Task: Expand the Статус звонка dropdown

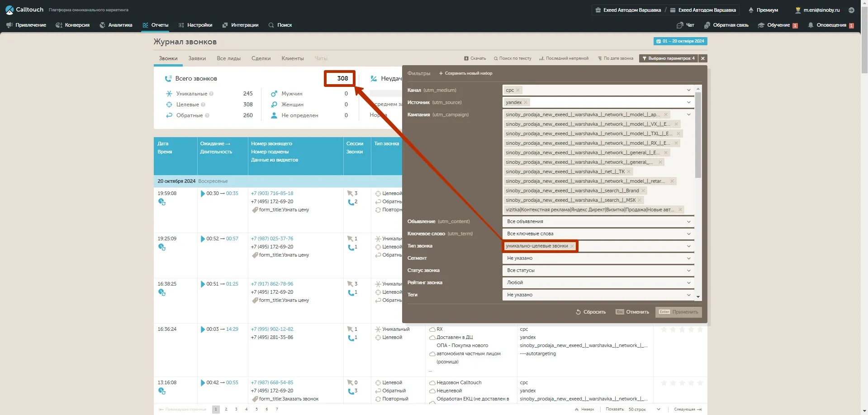Action: [598, 270]
